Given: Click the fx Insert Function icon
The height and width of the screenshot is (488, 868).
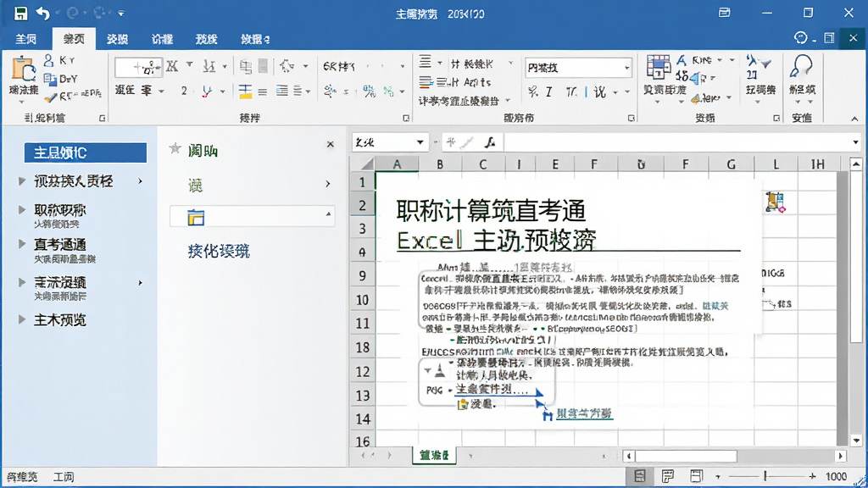Looking at the screenshot, I should [x=489, y=142].
